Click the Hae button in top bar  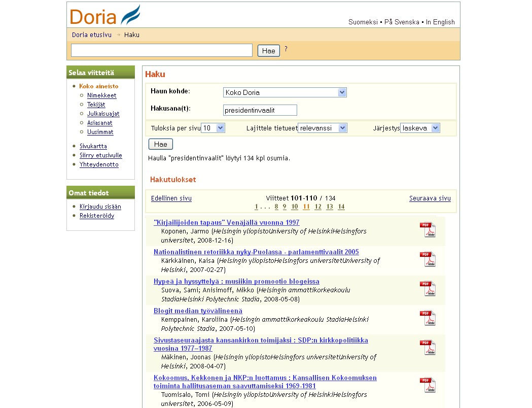click(x=268, y=51)
